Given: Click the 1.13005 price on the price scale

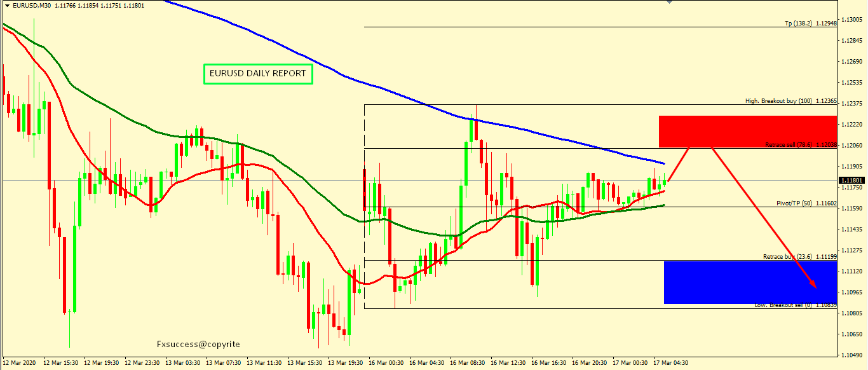Looking at the screenshot, I should click(851, 20).
